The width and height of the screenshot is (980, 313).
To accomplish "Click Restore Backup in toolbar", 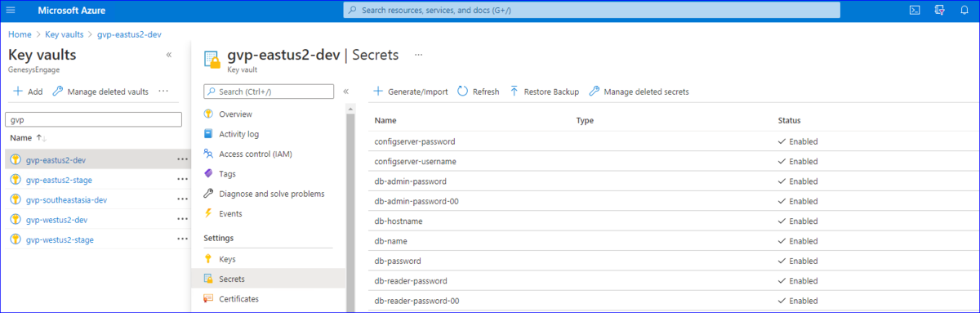I will [544, 92].
